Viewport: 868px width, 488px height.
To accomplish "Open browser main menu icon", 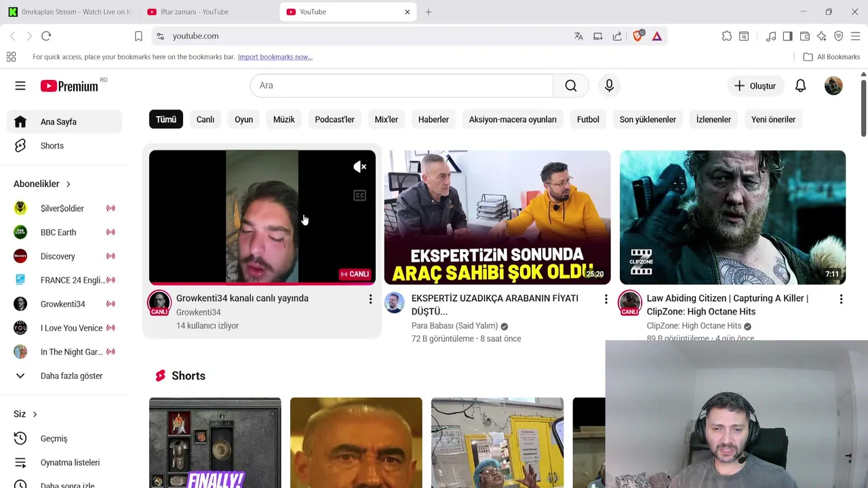I will (x=855, y=36).
